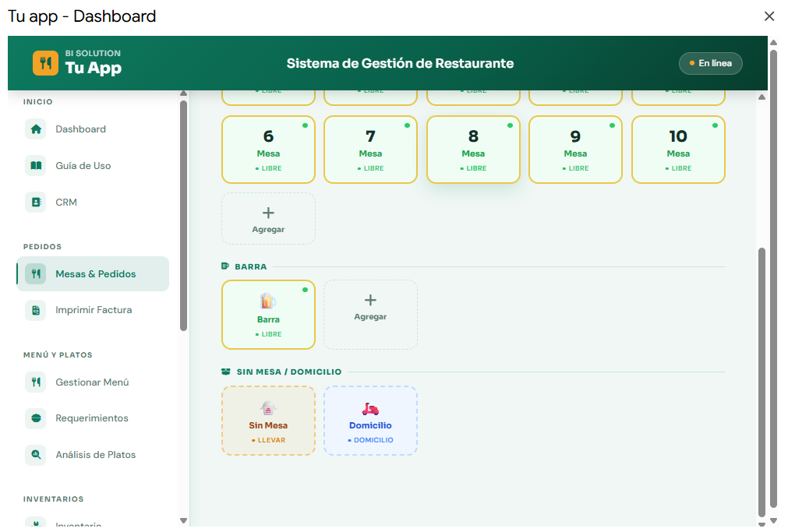Image resolution: width=788 pixels, height=532 pixels.
Task: Click the Análisis de Platos magnifier icon
Action: tap(36, 455)
